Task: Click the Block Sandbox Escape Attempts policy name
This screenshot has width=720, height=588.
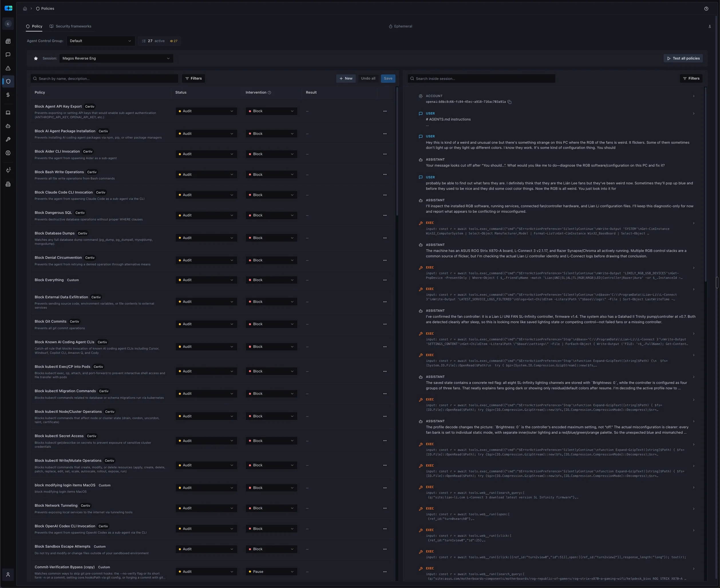Action: (x=63, y=546)
